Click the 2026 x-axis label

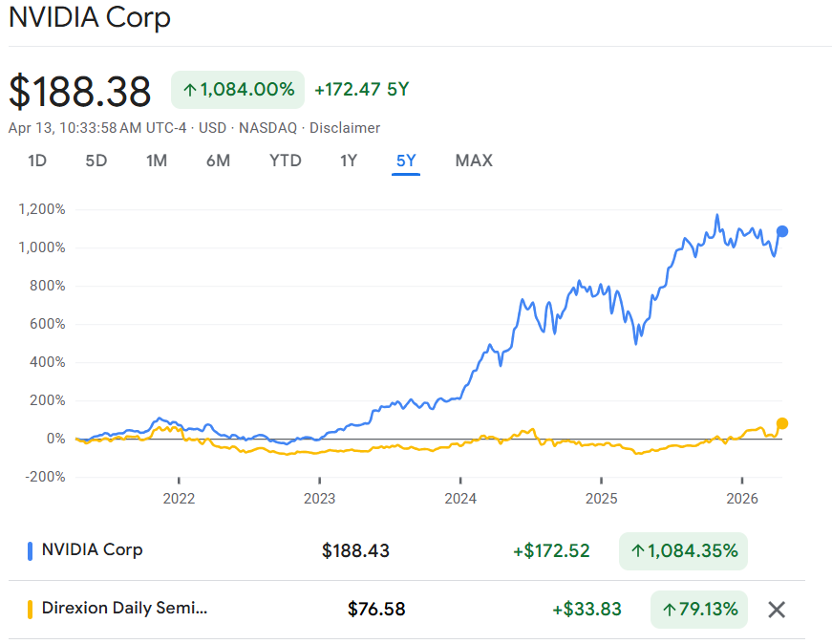[742, 499]
